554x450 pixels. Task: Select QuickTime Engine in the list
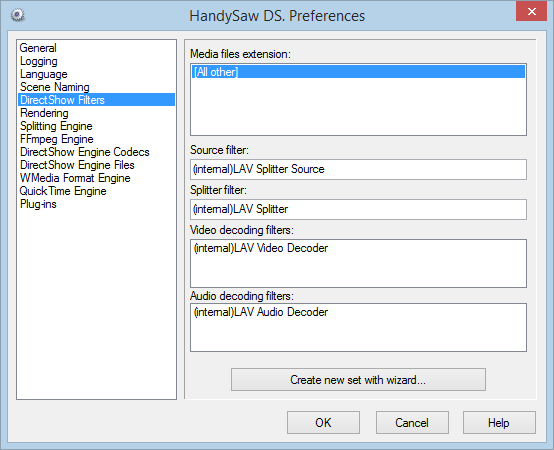point(63,191)
